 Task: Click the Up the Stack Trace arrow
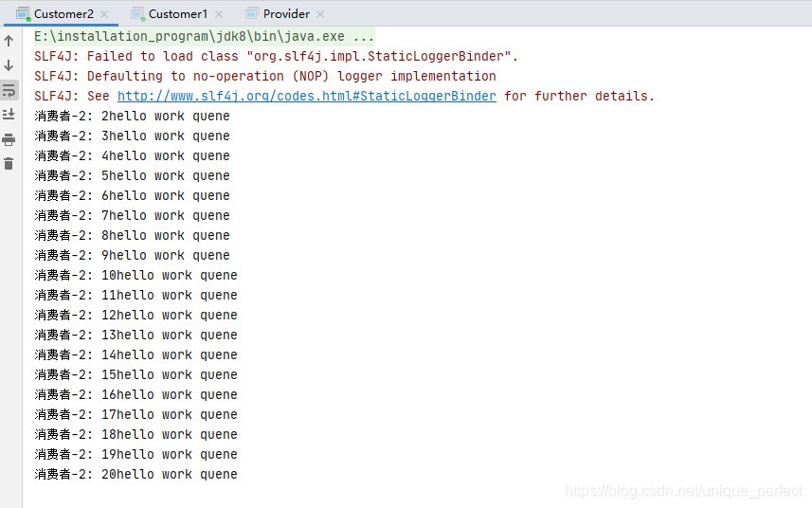(9, 41)
